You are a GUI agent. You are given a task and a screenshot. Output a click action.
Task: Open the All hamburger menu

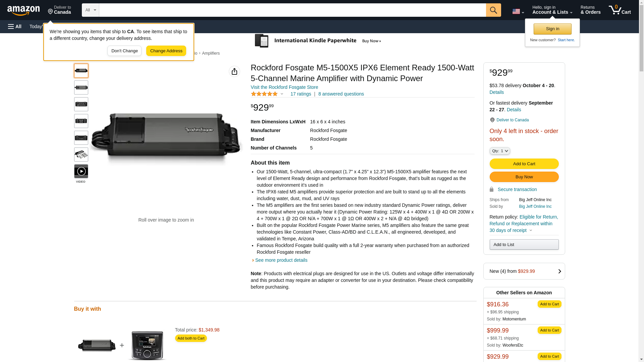[15, 26]
